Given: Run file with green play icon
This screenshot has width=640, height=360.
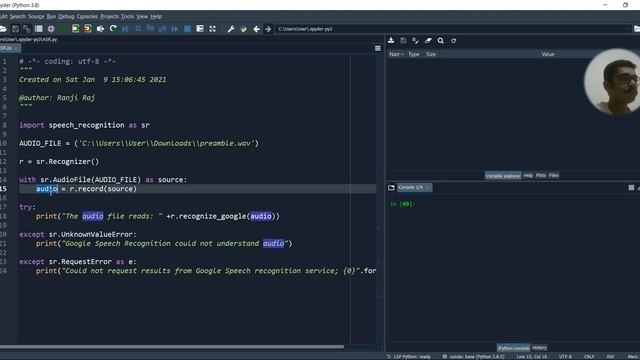Looking at the screenshot, I should 63,29.
